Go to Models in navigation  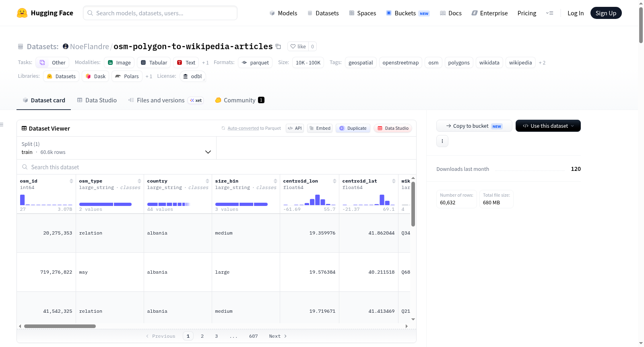click(283, 13)
